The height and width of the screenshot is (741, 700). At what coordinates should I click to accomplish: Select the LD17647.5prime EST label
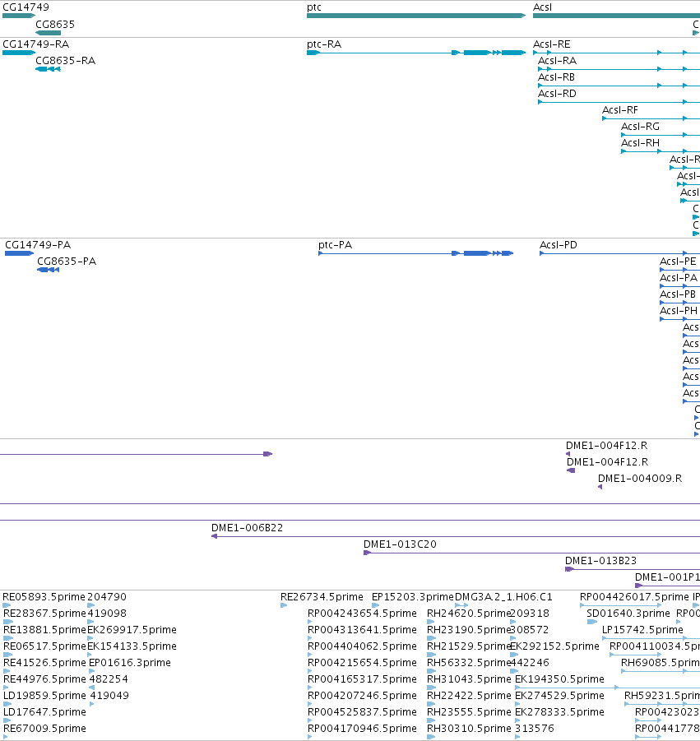44,713
